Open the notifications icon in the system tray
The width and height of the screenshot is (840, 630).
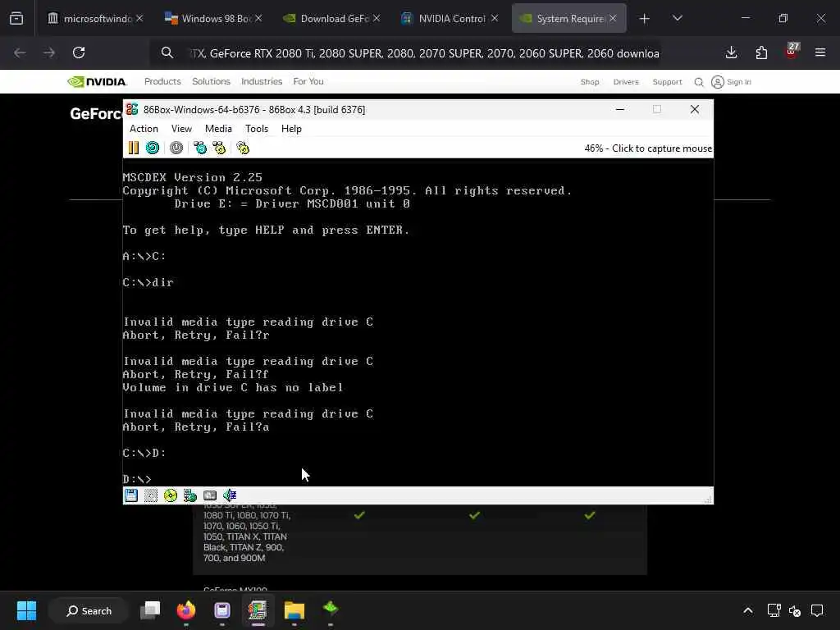pyautogui.click(x=817, y=610)
